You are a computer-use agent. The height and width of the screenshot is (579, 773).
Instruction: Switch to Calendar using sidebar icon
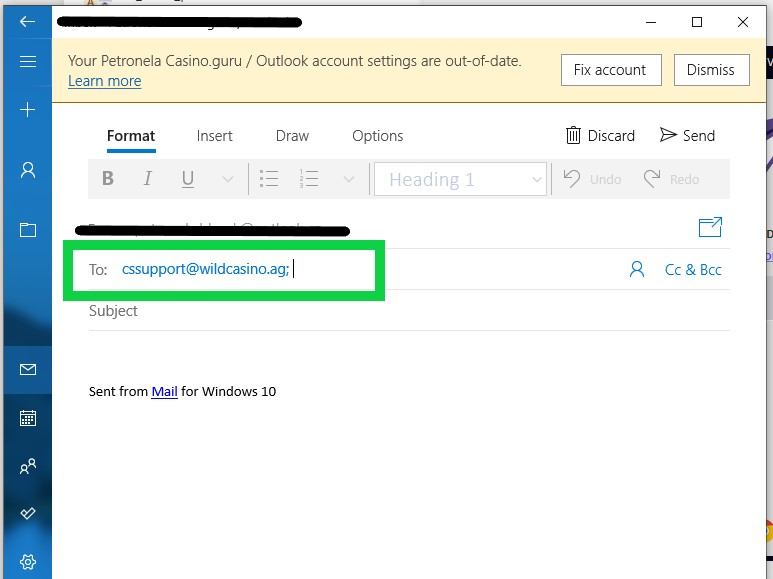(x=27, y=418)
